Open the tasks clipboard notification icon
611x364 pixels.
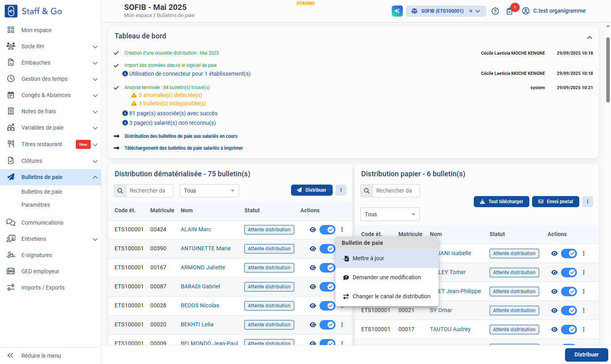pyautogui.click(x=509, y=11)
